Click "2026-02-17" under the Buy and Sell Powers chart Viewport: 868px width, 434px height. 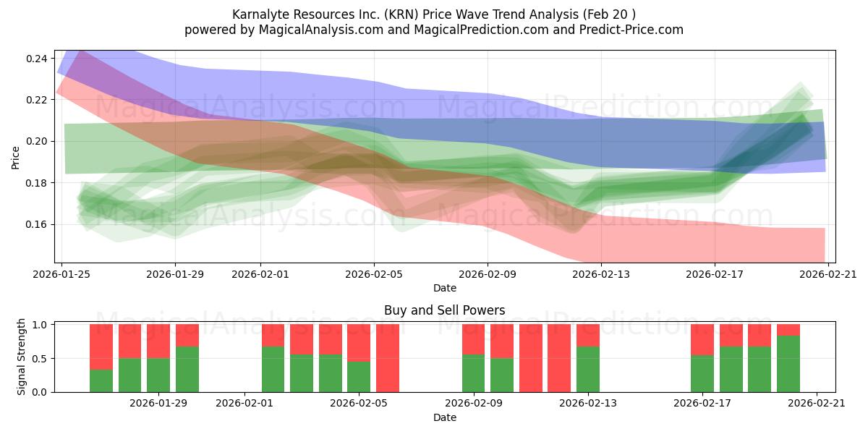click(702, 404)
